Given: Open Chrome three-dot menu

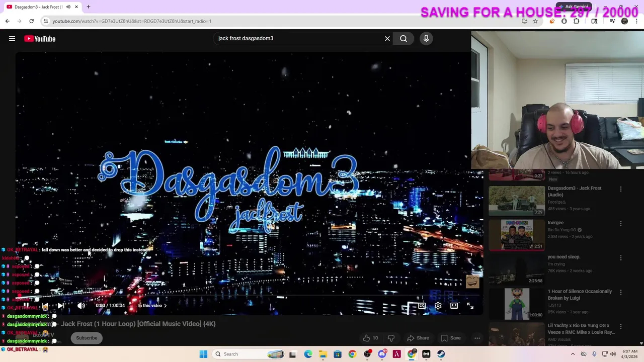Looking at the screenshot, I should [636, 21].
